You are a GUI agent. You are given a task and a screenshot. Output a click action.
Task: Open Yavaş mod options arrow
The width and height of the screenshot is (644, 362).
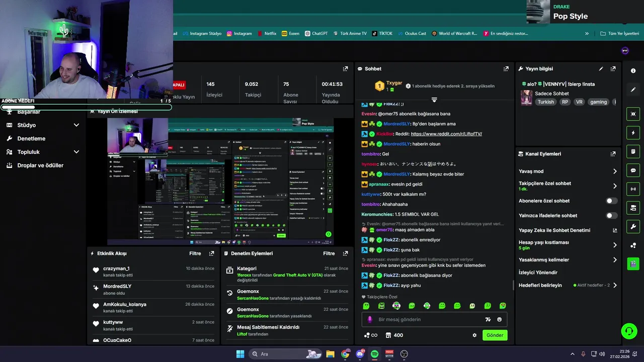pos(615,171)
